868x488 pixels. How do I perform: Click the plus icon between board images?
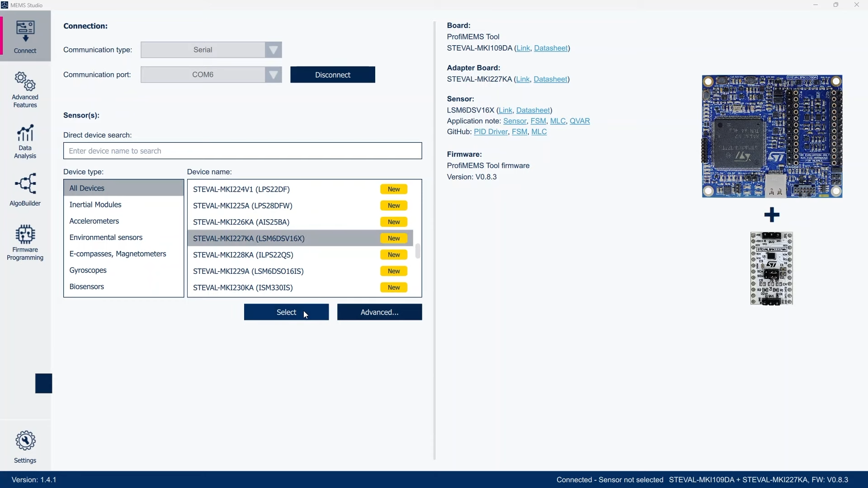pos(772,214)
